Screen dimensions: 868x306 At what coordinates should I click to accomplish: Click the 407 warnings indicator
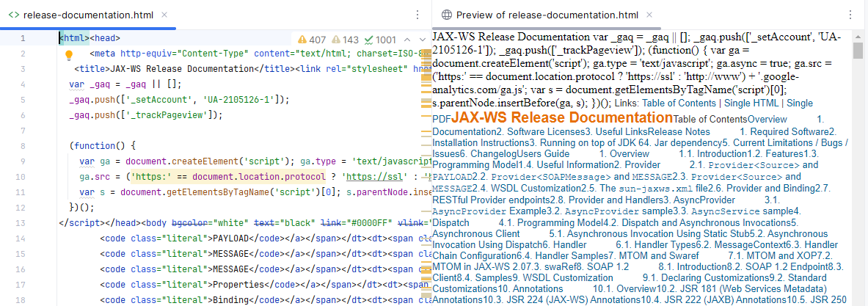pyautogui.click(x=313, y=40)
